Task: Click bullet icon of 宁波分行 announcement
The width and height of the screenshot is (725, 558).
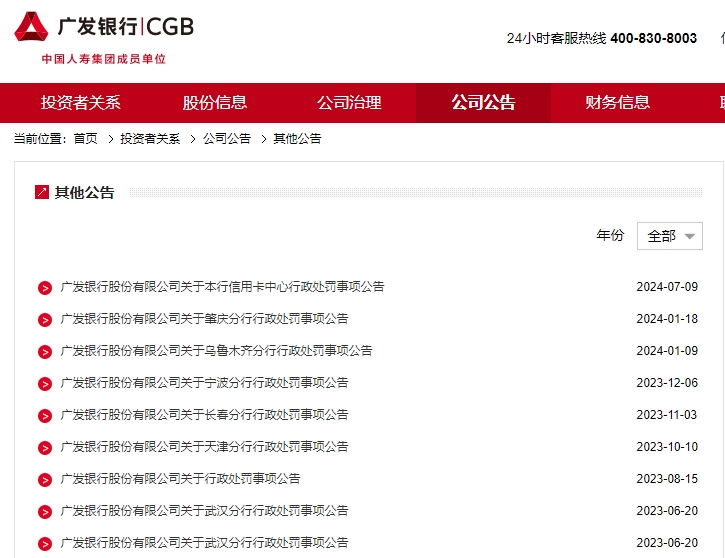Action: pos(45,384)
